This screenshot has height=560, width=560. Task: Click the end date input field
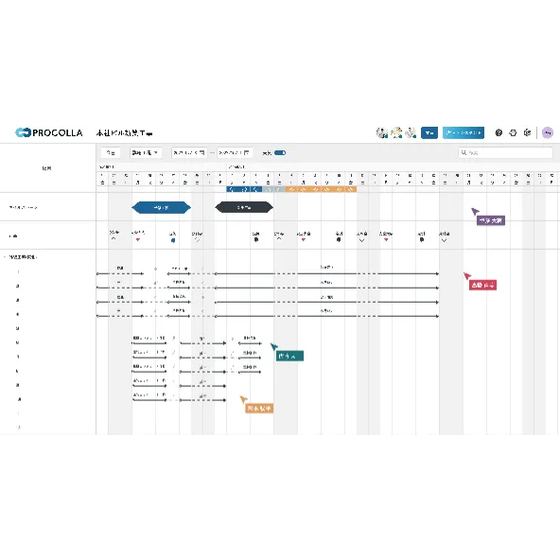[x=235, y=152]
